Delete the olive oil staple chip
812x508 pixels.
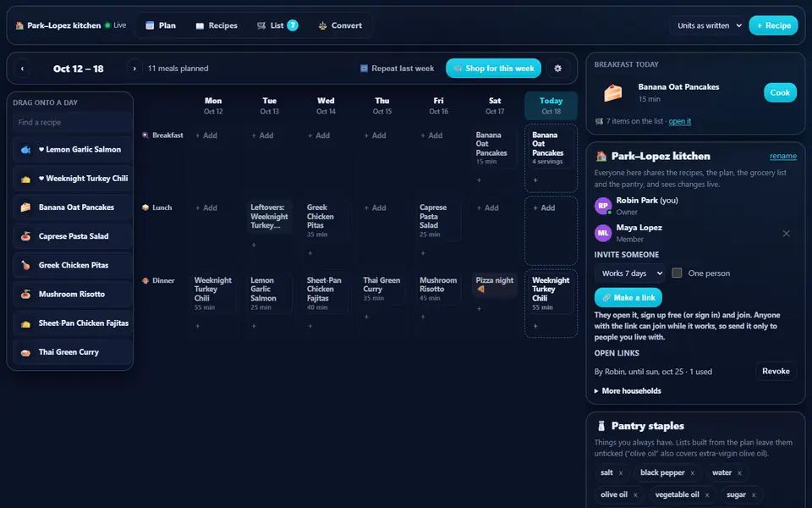coord(635,495)
